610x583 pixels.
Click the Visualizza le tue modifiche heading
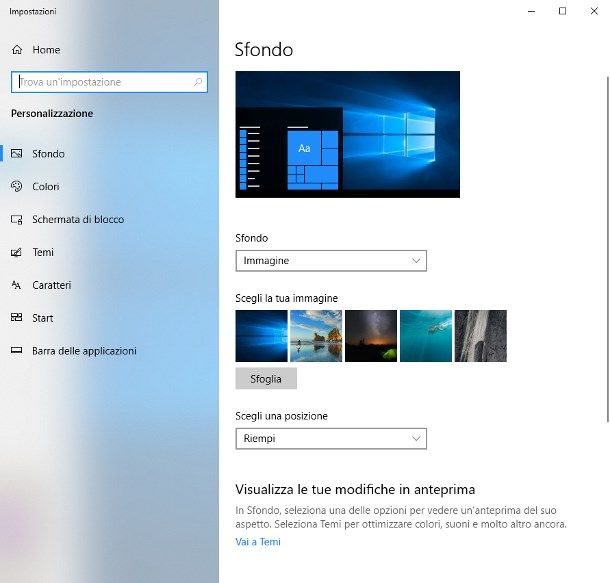pos(355,489)
